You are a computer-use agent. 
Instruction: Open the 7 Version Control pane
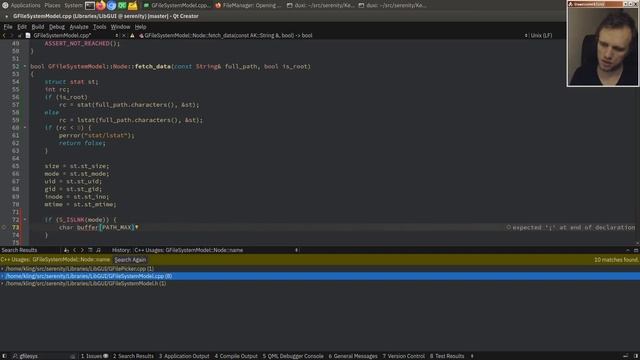coord(403,356)
